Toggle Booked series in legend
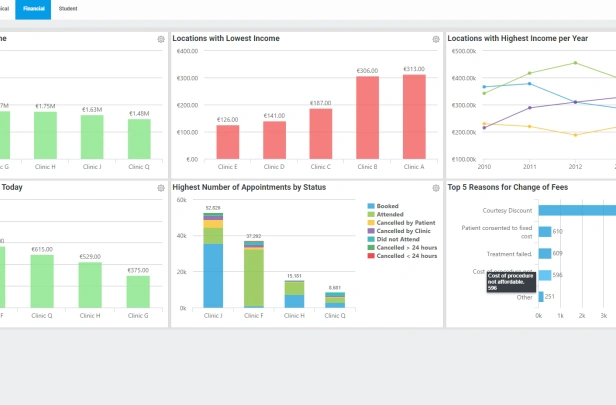Screen dimensions: 616x405 383,206
